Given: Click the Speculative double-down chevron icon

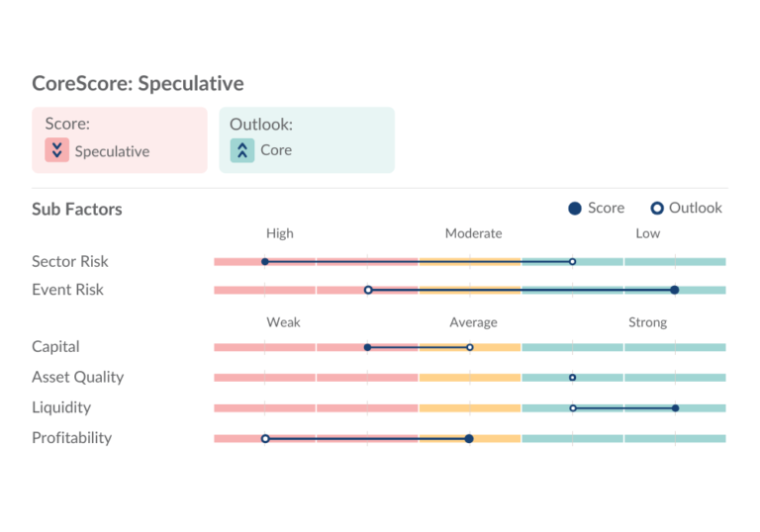Looking at the screenshot, I should click(x=57, y=150).
